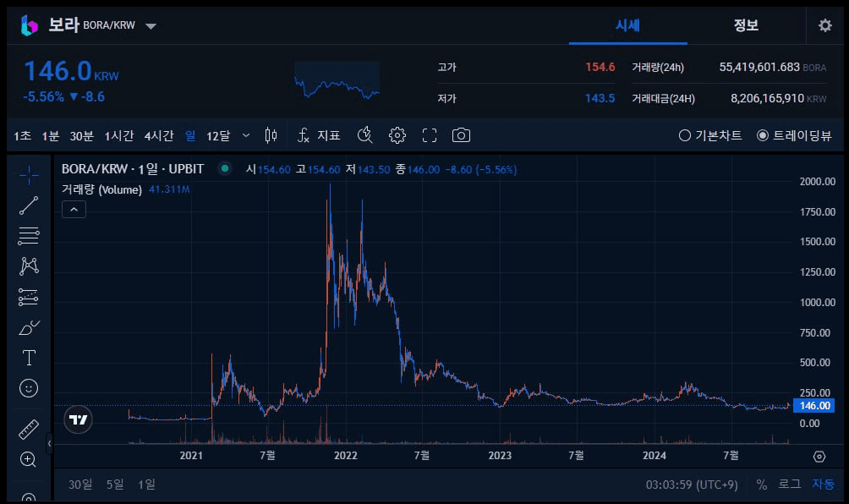This screenshot has width=849, height=504.
Task: Open the BORA/KRW market dropdown arrow
Action: (151, 26)
